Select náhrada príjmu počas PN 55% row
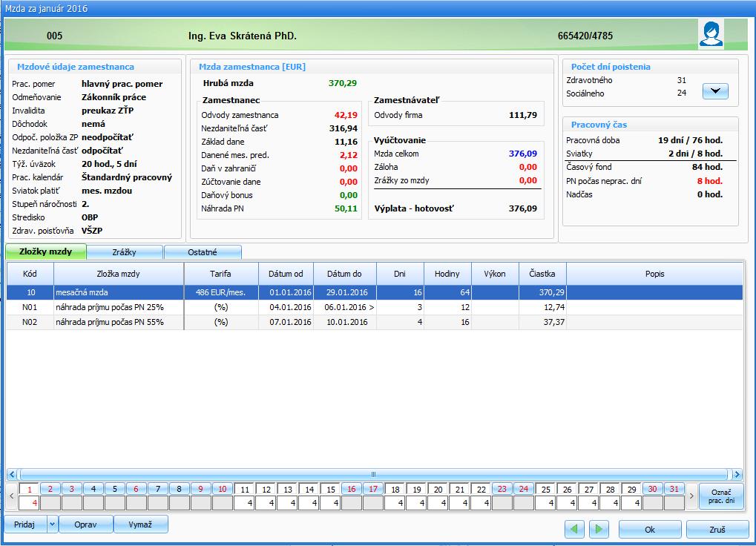Image resolution: width=756 pixels, height=546 pixels. (375, 322)
